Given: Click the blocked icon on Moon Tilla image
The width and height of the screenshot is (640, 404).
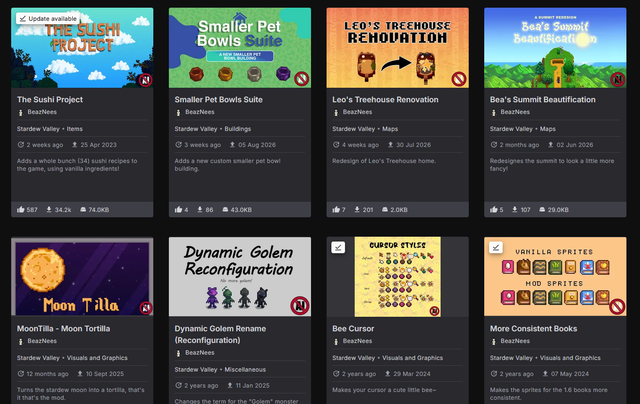Looking at the screenshot, I should [x=146, y=308].
